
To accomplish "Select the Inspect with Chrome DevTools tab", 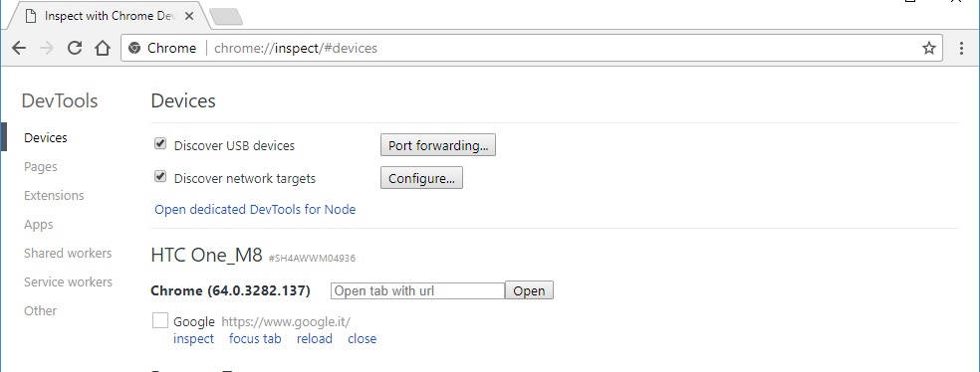I will click(110, 17).
